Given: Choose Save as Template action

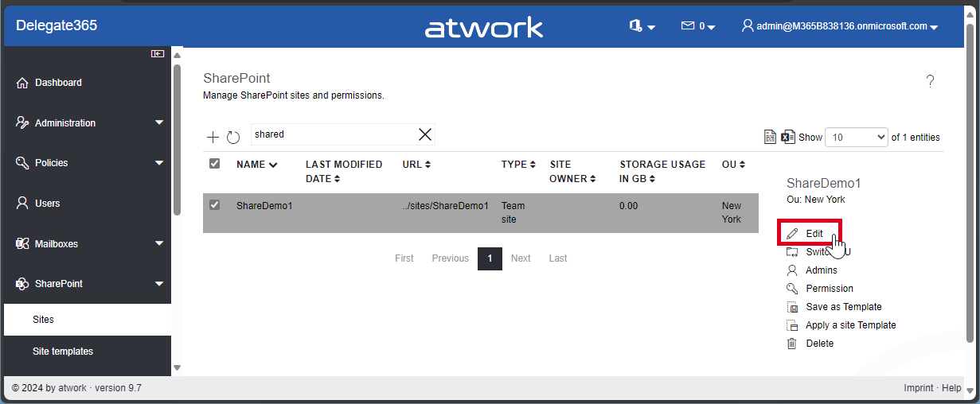Looking at the screenshot, I should pyautogui.click(x=844, y=307).
